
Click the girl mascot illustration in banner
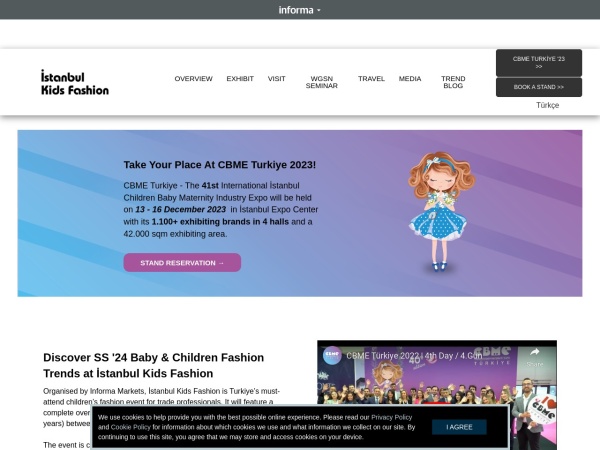[440, 212]
